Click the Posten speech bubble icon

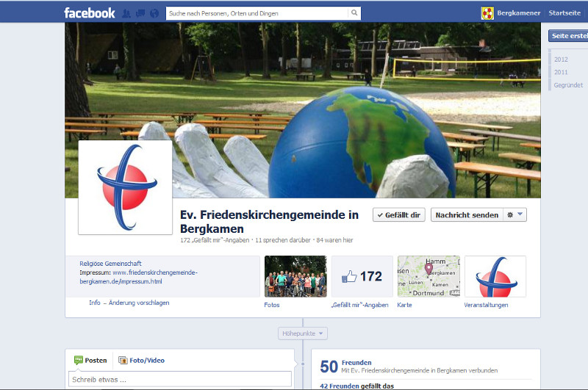(x=79, y=360)
